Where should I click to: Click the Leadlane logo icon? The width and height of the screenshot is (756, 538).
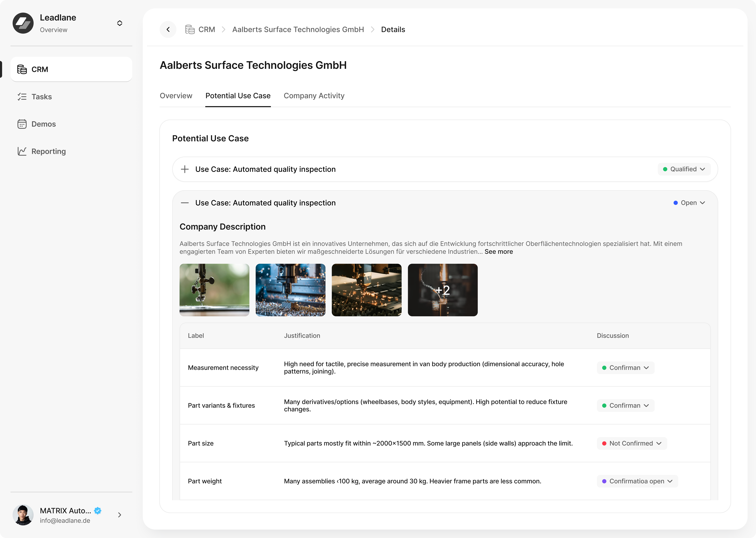pyautogui.click(x=23, y=23)
